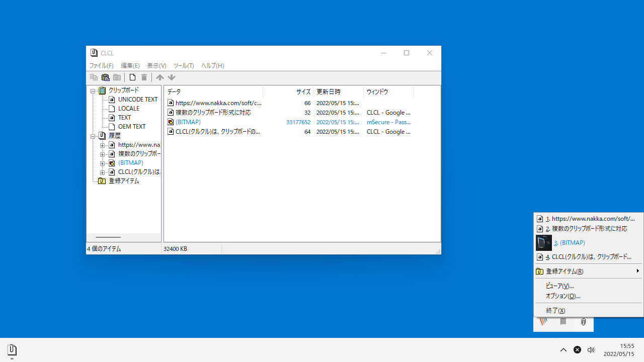Click the volume speaker icon in taskbar

point(591,350)
